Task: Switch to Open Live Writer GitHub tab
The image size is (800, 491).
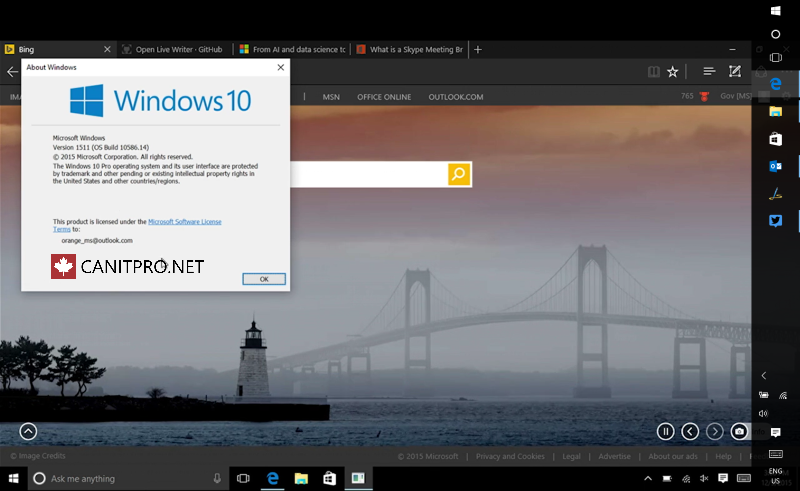Action: 173,50
